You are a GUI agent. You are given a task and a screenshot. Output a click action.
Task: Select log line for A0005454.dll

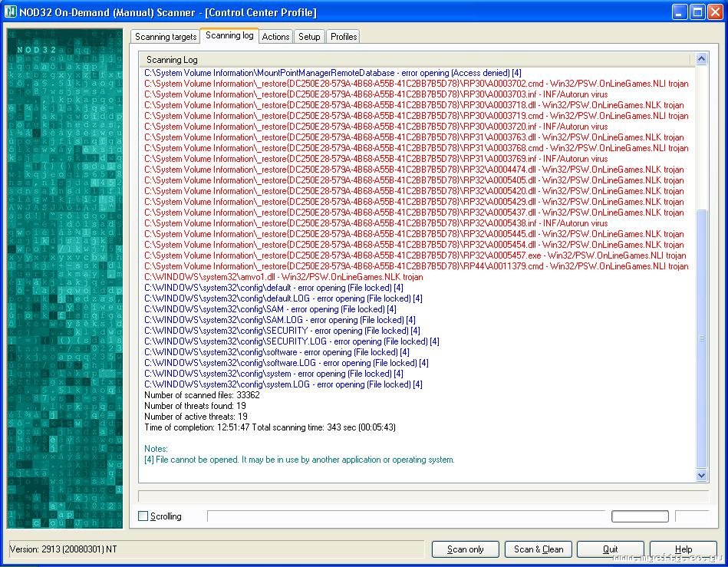413,245
